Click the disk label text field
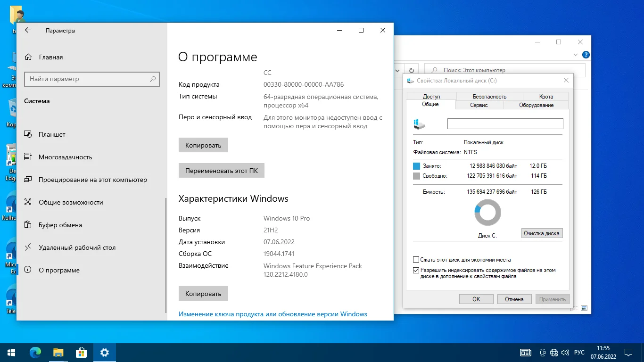Screen dimensions: 644x362 pyautogui.click(x=505, y=123)
